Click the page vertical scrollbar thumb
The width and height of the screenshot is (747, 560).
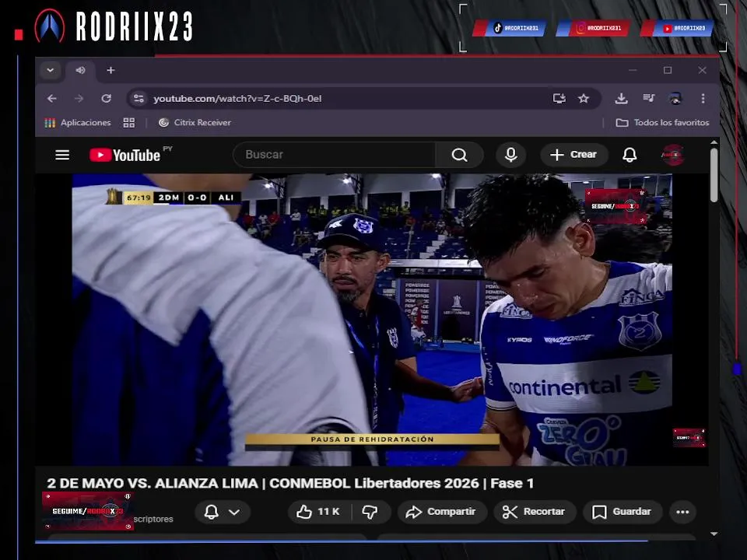pyautogui.click(x=714, y=175)
